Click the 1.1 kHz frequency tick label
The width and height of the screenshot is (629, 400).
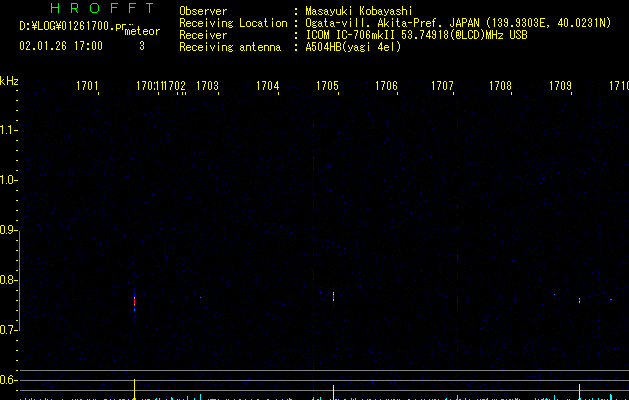click(x=7, y=130)
